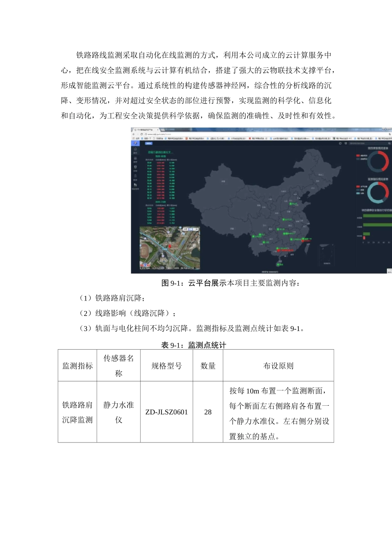
Task: Click table header '数量'
Action: click(x=208, y=366)
